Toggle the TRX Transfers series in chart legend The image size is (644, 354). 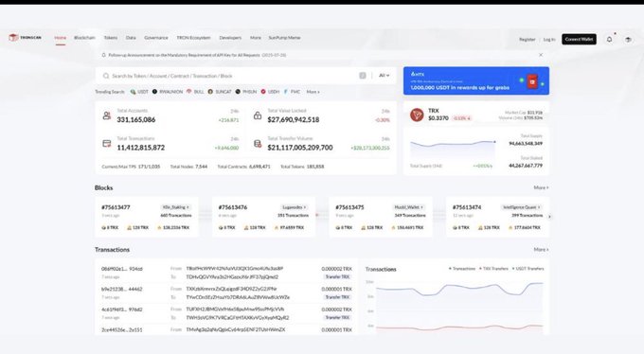pos(493,269)
